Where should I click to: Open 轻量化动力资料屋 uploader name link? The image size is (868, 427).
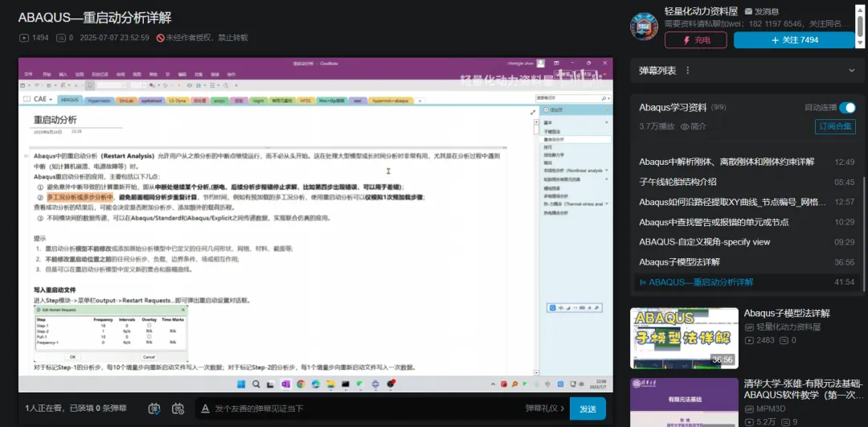701,11
